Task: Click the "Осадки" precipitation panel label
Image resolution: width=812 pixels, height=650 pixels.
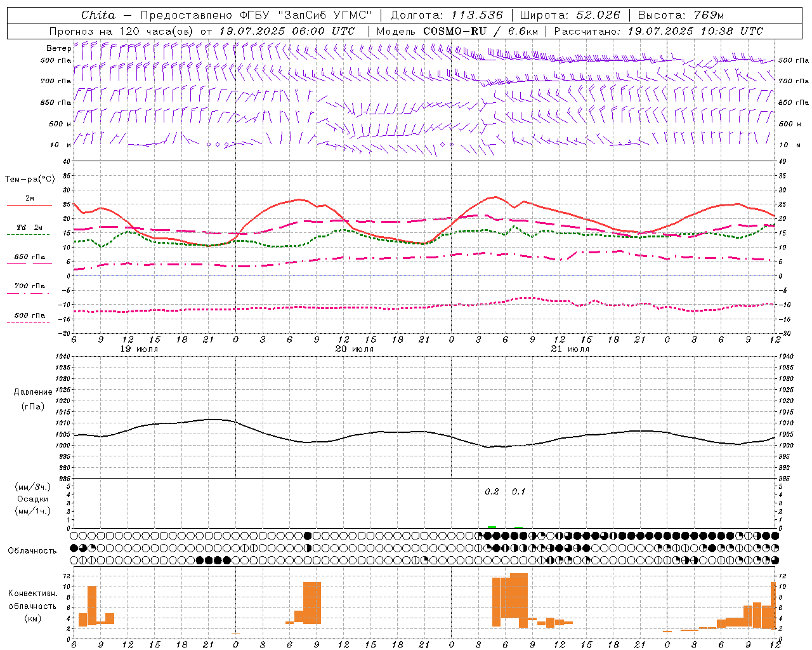Action: (x=33, y=499)
